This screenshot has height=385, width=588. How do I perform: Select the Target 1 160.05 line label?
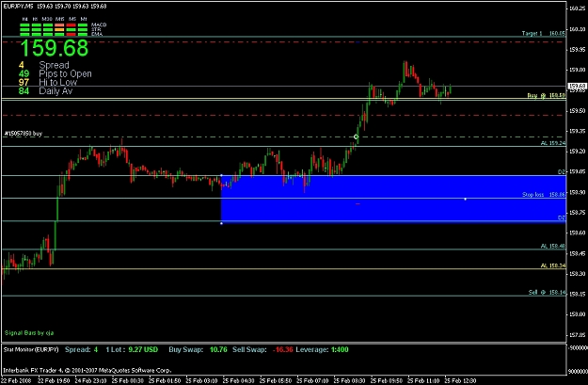pos(544,33)
